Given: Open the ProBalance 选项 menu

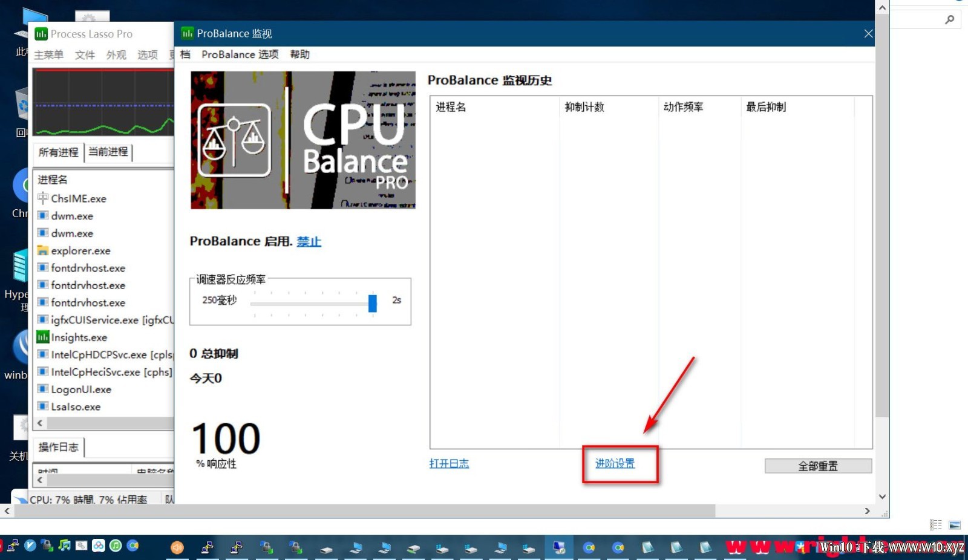Looking at the screenshot, I should (240, 54).
